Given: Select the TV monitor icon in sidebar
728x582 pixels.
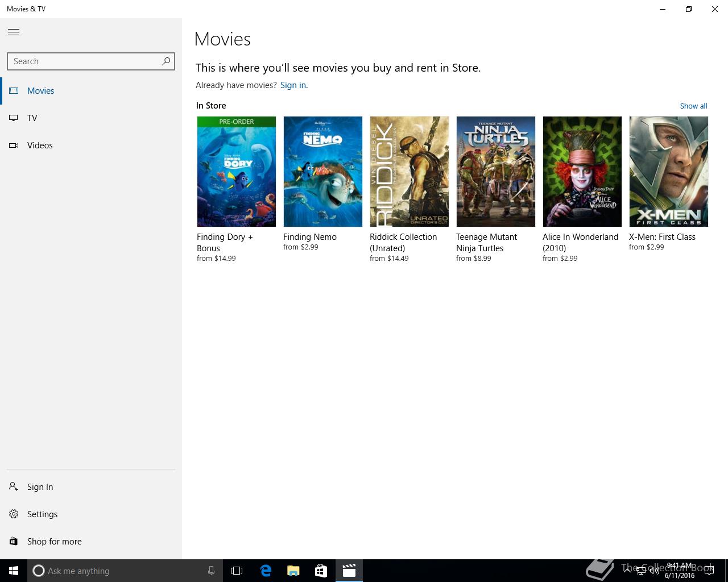Looking at the screenshot, I should coord(14,118).
